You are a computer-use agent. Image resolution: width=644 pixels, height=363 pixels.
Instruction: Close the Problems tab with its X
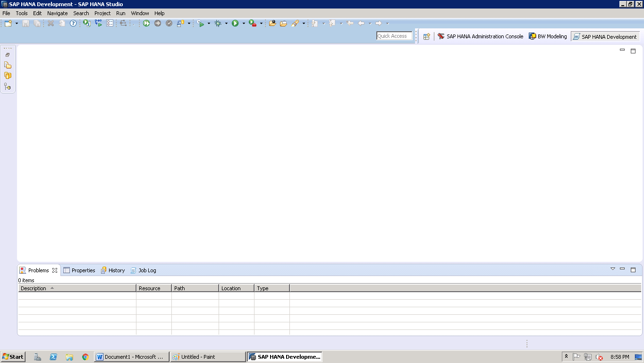pyautogui.click(x=55, y=270)
